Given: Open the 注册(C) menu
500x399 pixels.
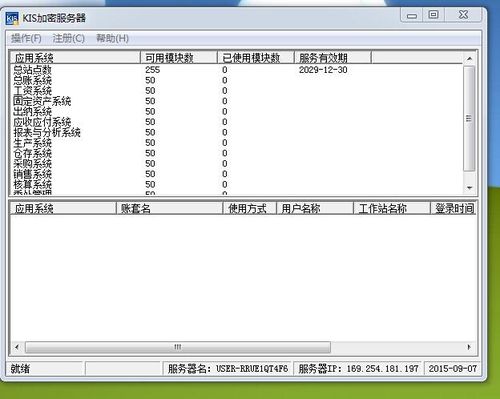Looking at the screenshot, I should click(x=69, y=38).
